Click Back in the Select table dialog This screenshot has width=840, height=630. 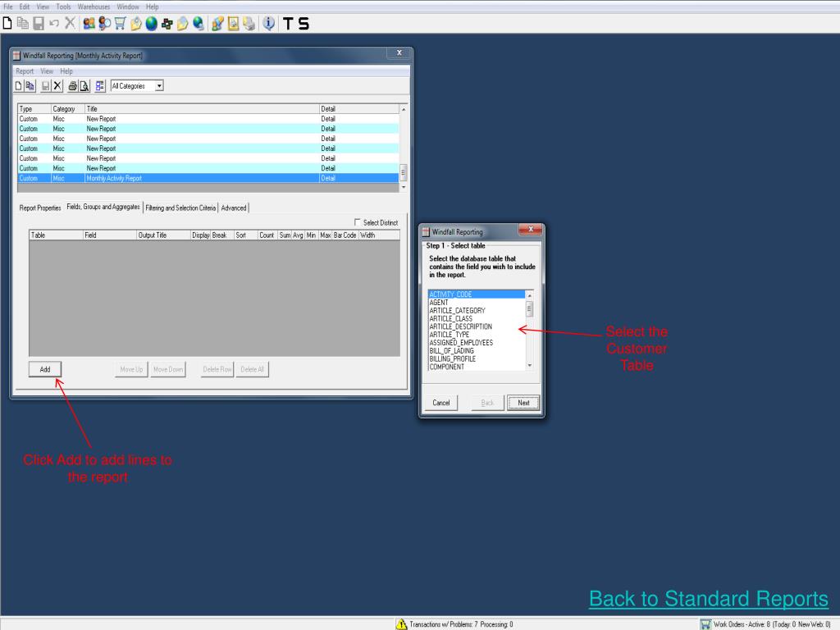(487, 403)
